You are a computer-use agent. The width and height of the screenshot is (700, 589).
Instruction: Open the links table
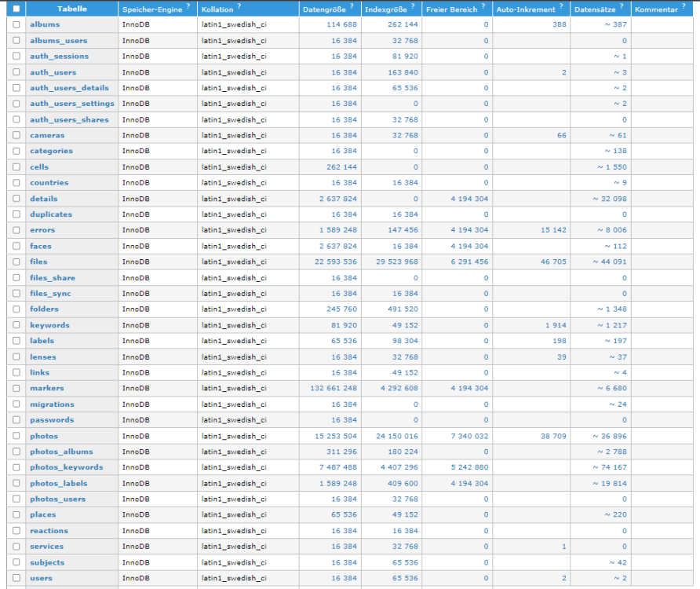tap(40, 373)
